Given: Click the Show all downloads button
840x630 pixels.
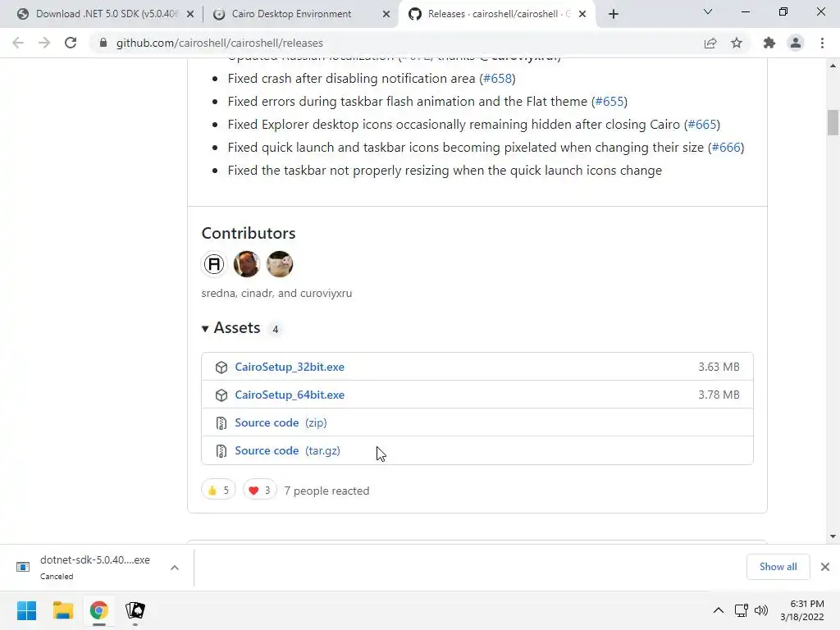Looking at the screenshot, I should [x=778, y=567].
